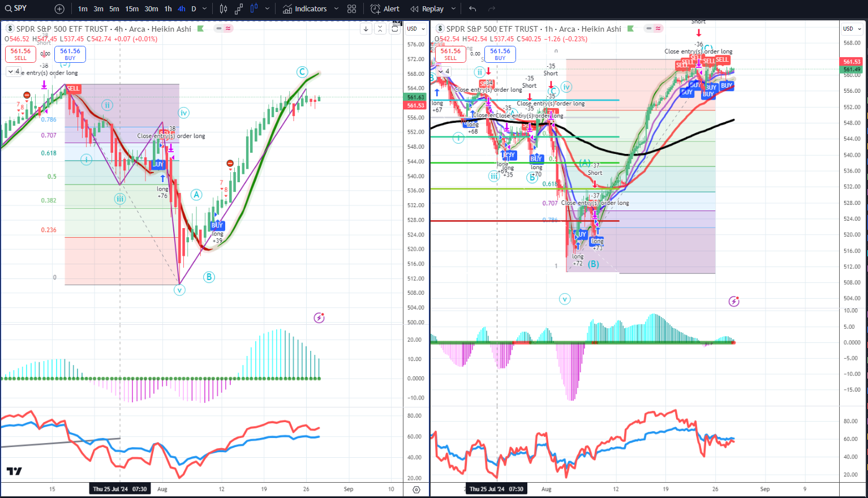Click the circled B wave label, 4h chart
868x498 pixels.
209,277
